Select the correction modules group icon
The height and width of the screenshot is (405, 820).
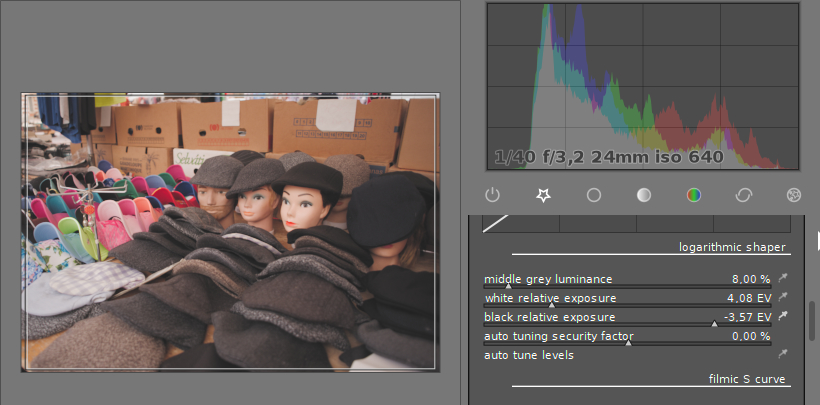[x=744, y=195]
